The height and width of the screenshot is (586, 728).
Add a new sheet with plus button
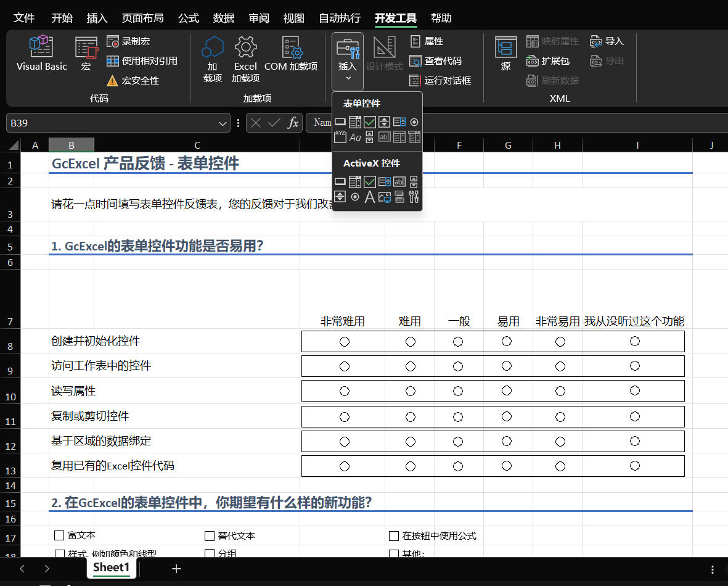(176, 568)
